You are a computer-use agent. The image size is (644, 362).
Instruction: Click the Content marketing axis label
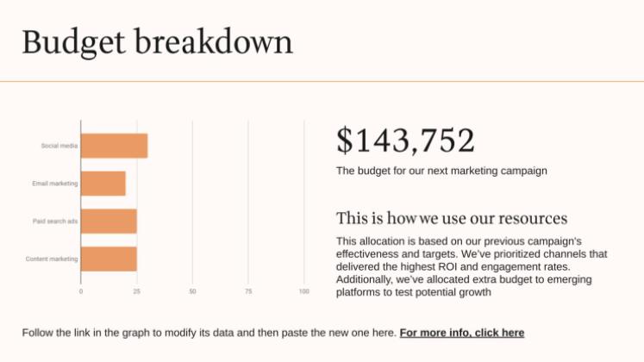[52, 259]
